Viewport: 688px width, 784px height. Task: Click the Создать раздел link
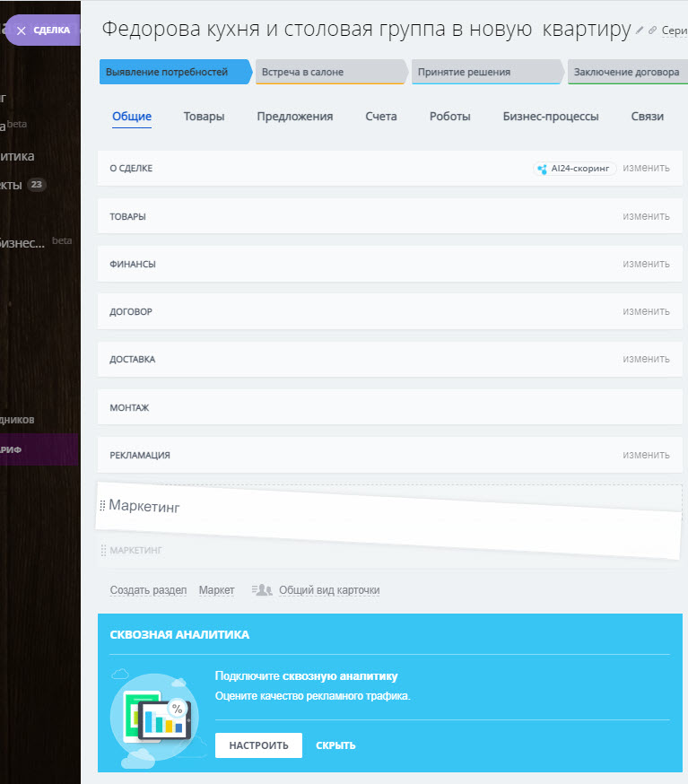[x=148, y=590]
